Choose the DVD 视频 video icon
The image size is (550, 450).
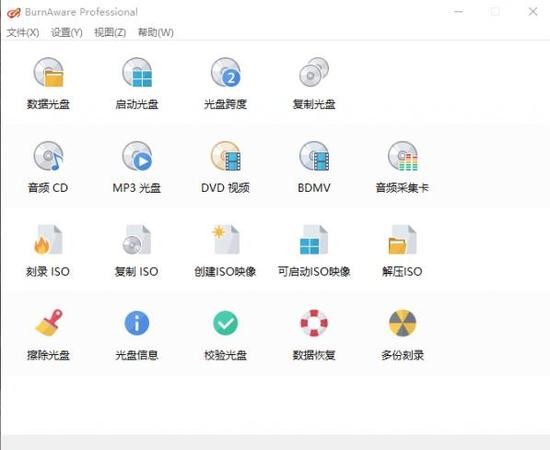pos(226,156)
